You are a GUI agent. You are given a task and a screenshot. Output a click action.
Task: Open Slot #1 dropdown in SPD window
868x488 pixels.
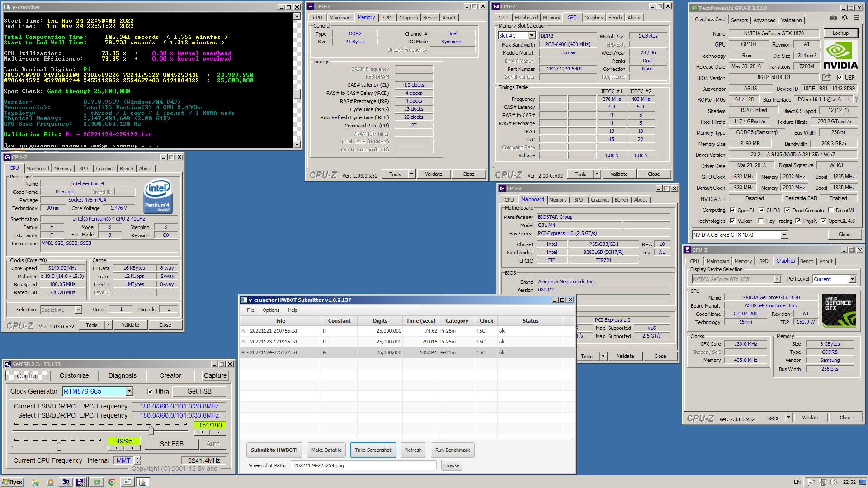pos(532,35)
